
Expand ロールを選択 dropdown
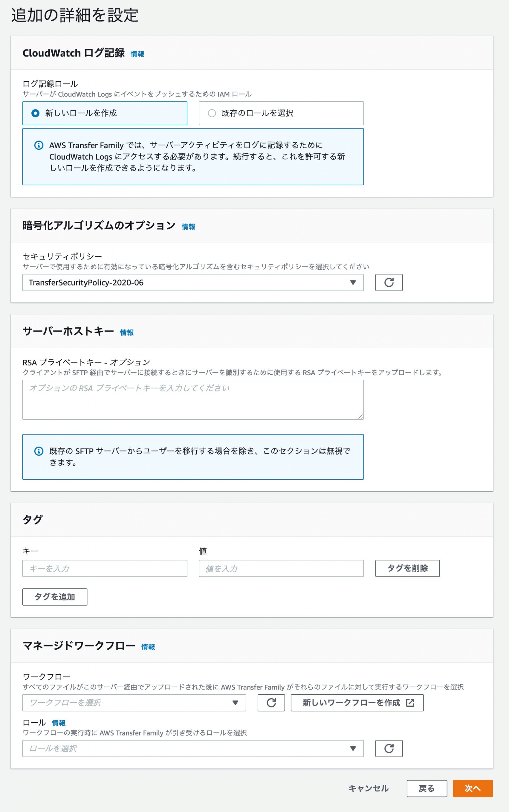(193, 748)
